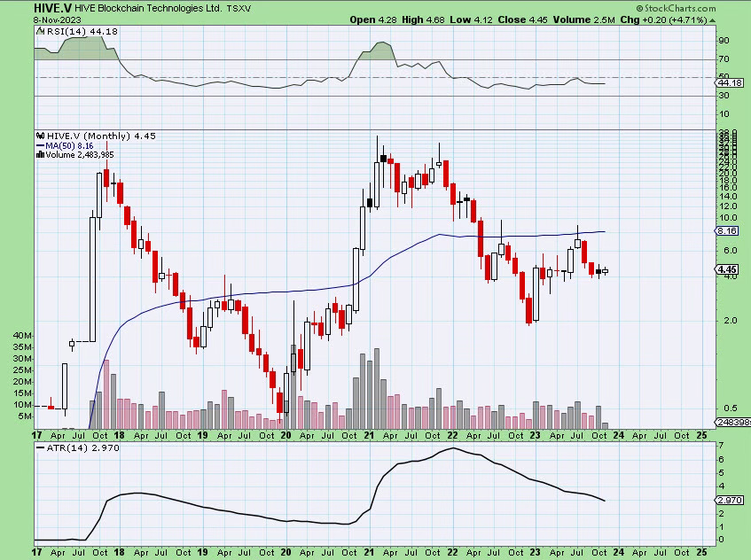Screen dimensions: 751x560
Task: Click the RSI(14) legend icon
Action: point(41,31)
